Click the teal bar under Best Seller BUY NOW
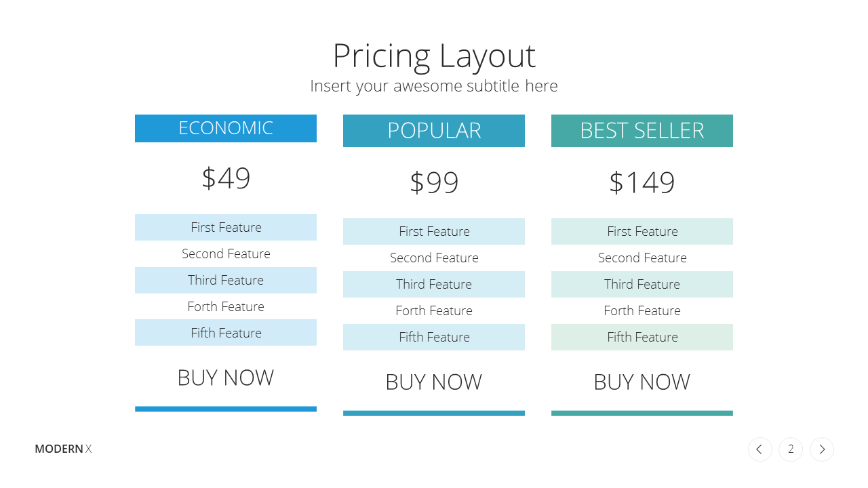Screen dimensions: 868x488 [642, 413]
